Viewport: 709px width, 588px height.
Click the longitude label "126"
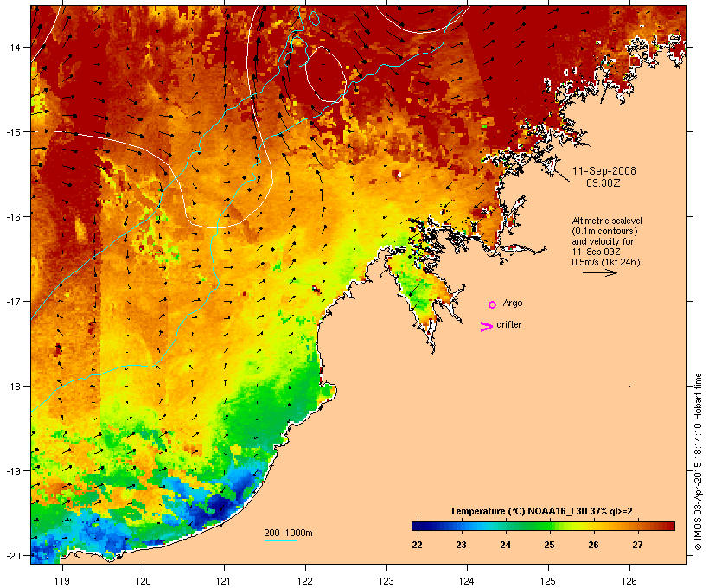(x=629, y=581)
